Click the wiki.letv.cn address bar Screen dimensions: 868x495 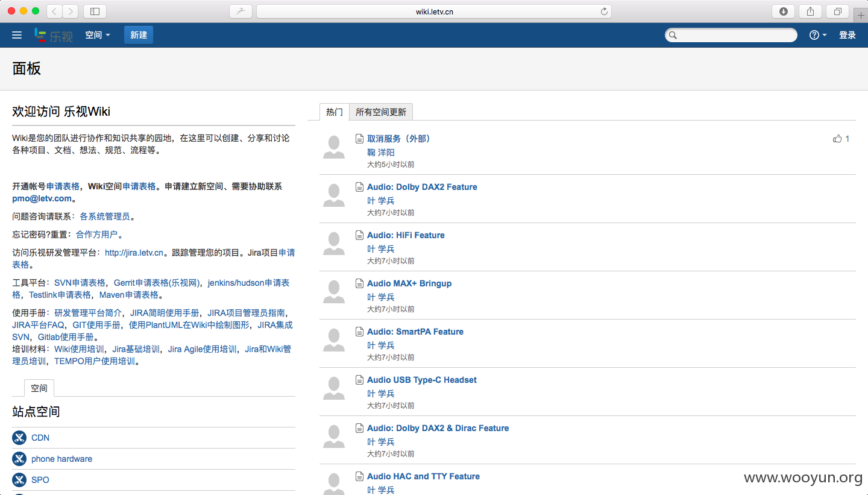434,11
